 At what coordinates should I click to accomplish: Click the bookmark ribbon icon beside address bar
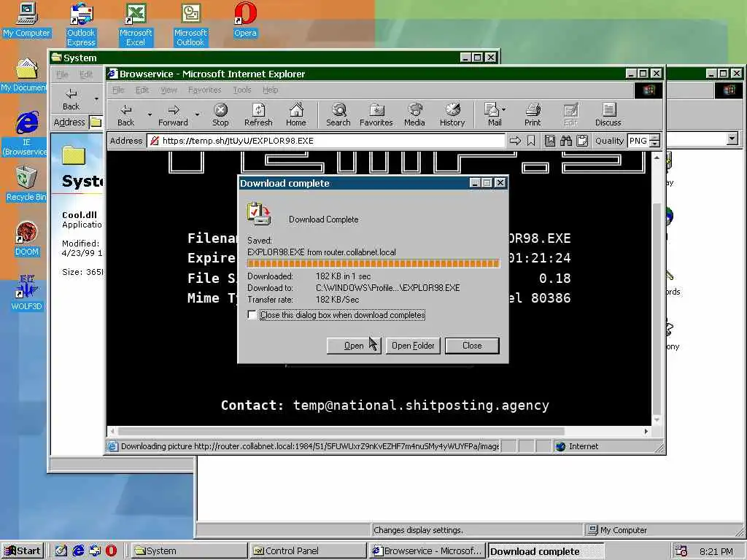531,141
